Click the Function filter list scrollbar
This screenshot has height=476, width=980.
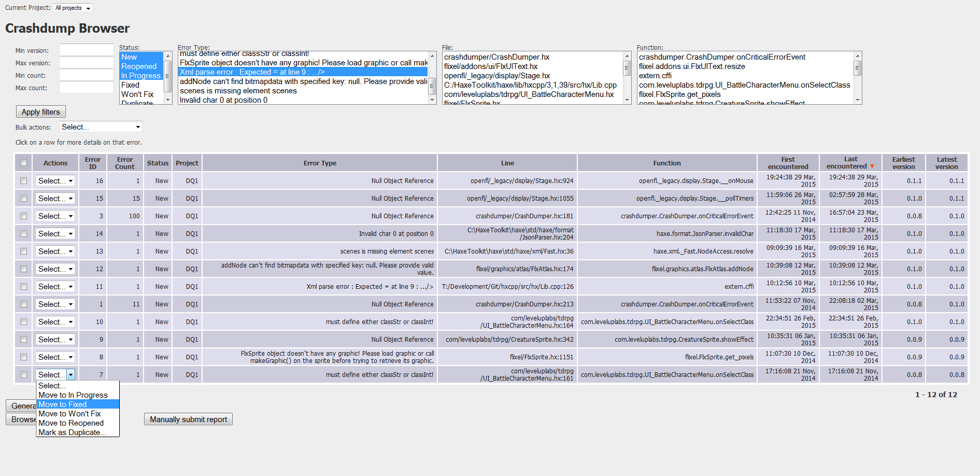click(858, 78)
